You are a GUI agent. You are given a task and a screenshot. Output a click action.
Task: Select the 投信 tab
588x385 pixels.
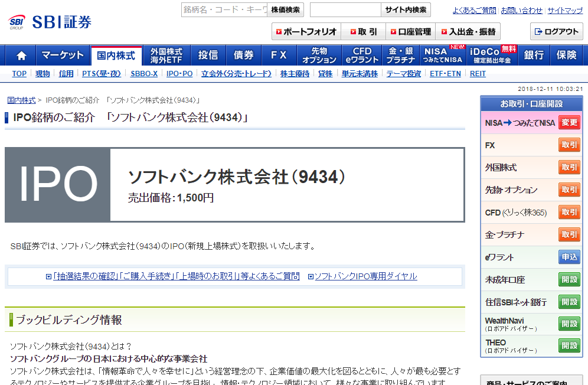208,56
